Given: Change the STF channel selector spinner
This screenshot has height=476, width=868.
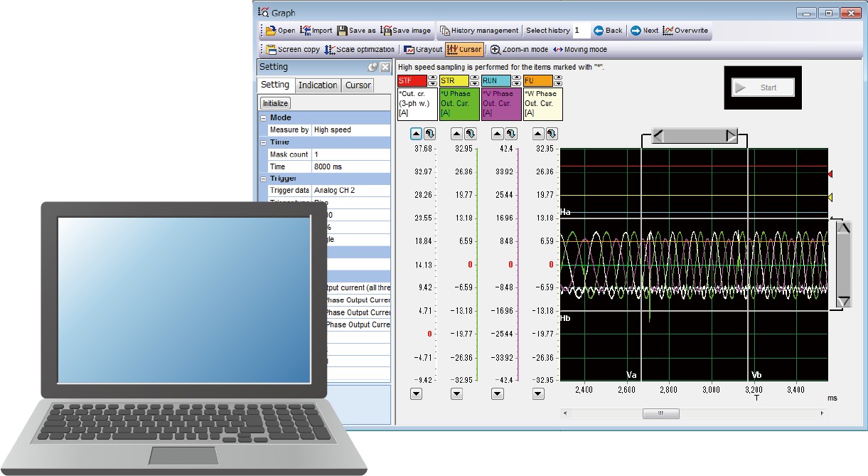Looking at the screenshot, I should (x=432, y=81).
